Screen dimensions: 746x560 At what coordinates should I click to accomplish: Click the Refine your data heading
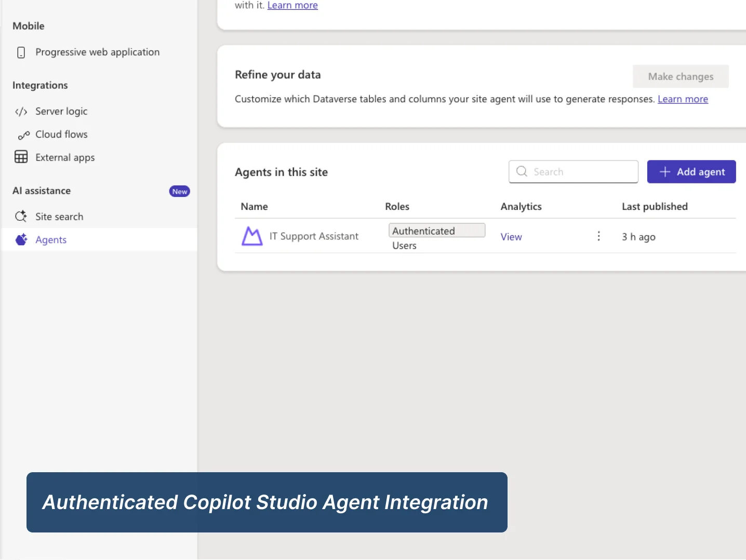pos(277,75)
